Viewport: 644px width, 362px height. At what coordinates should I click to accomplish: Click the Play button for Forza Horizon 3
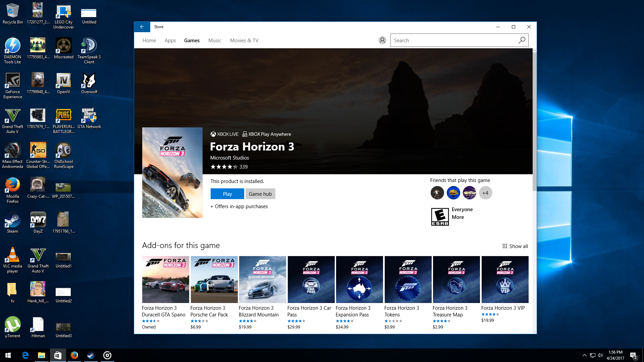click(227, 194)
